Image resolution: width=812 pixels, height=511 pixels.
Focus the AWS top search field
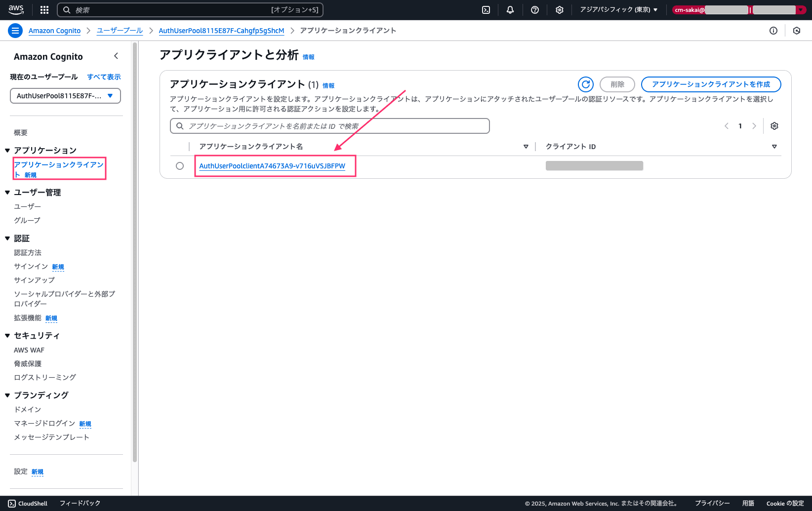190,10
